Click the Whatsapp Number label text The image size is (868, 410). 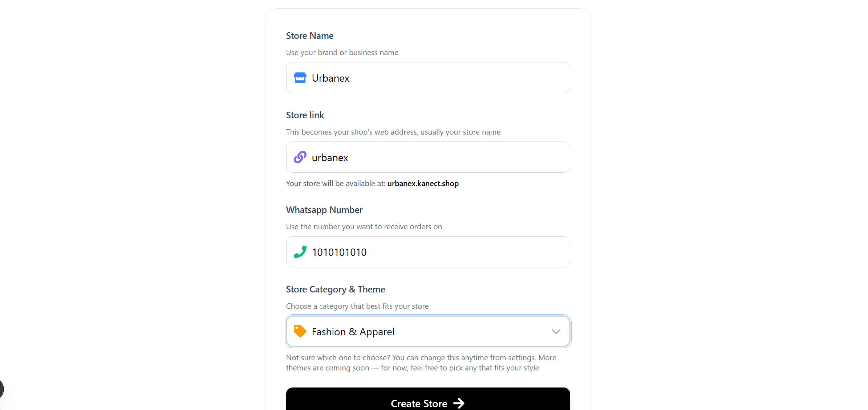[x=324, y=210]
